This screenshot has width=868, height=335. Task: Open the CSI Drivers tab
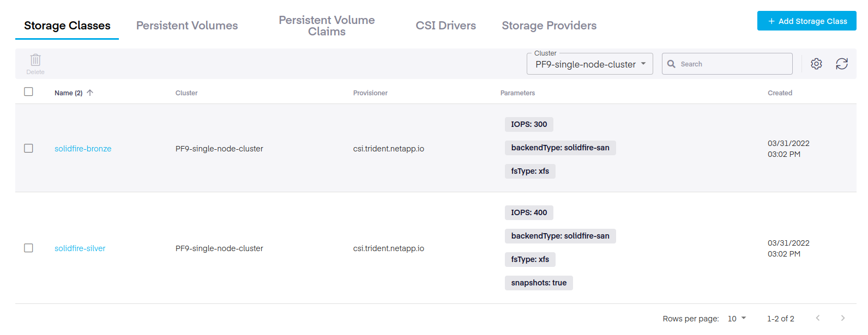(445, 26)
